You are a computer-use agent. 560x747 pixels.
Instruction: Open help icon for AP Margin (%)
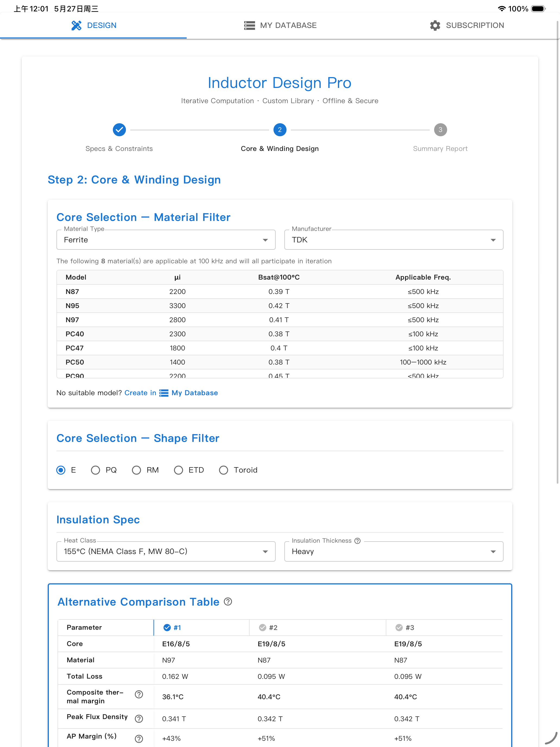tap(139, 739)
